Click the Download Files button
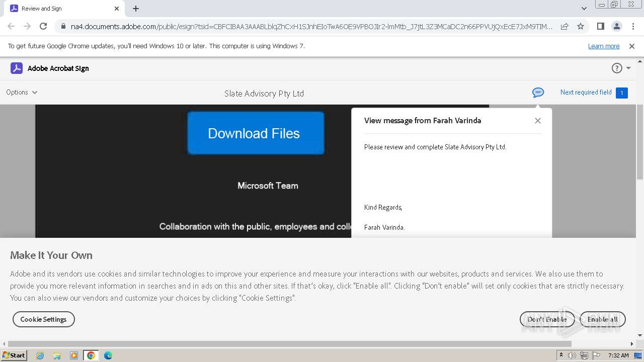Image resolution: width=644 pixels, height=362 pixels. click(256, 133)
